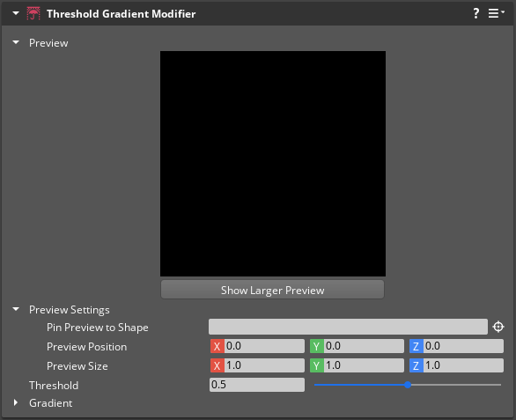Collapse the Preview section
Image resolution: width=516 pixels, height=420 pixels.
click(x=16, y=42)
